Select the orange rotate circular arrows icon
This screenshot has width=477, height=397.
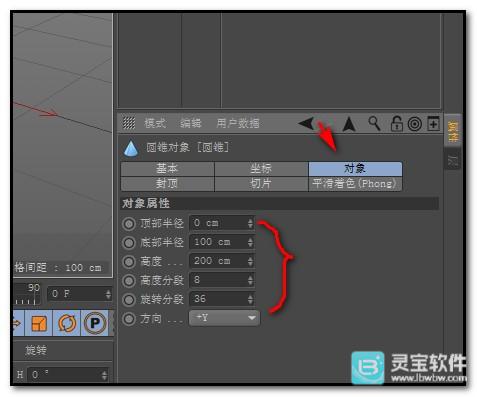coord(67,323)
